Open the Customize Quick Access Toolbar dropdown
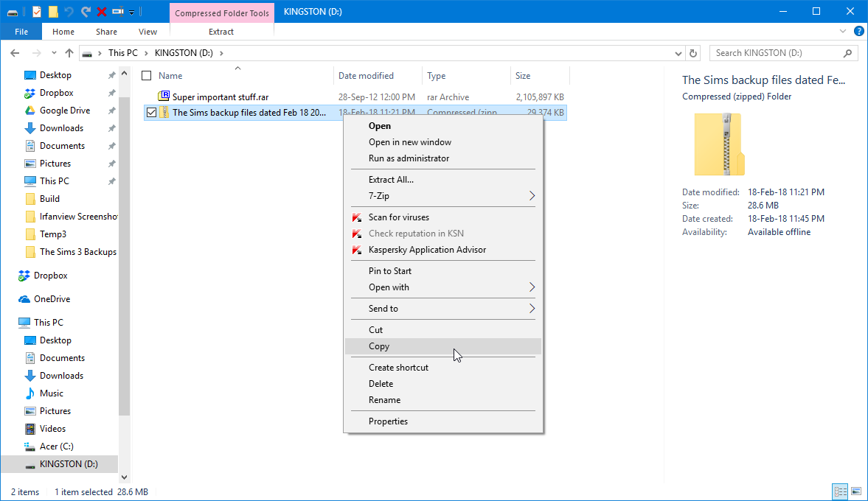 [x=132, y=13]
